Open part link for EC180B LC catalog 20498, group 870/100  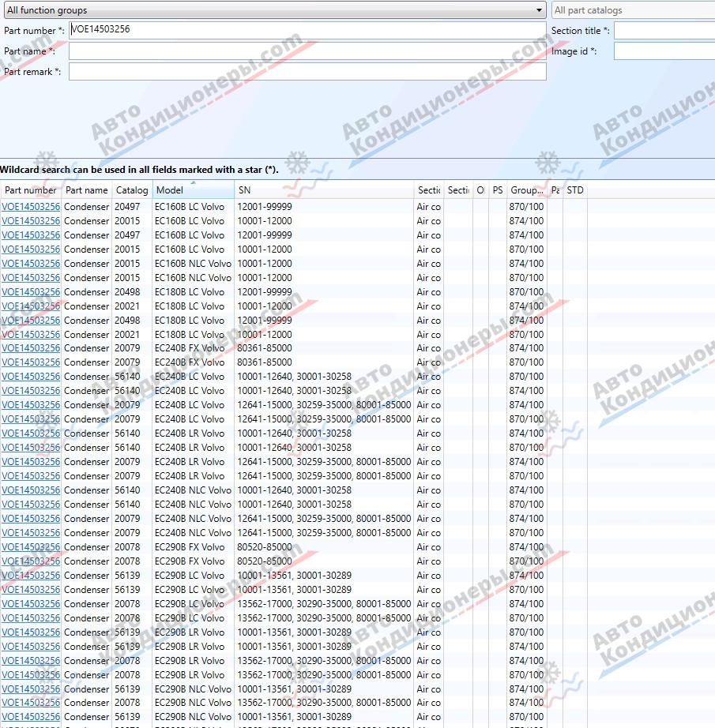[x=31, y=292]
